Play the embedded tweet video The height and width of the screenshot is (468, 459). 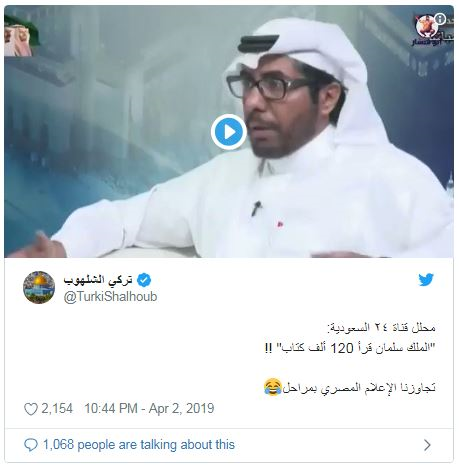click(229, 132)
